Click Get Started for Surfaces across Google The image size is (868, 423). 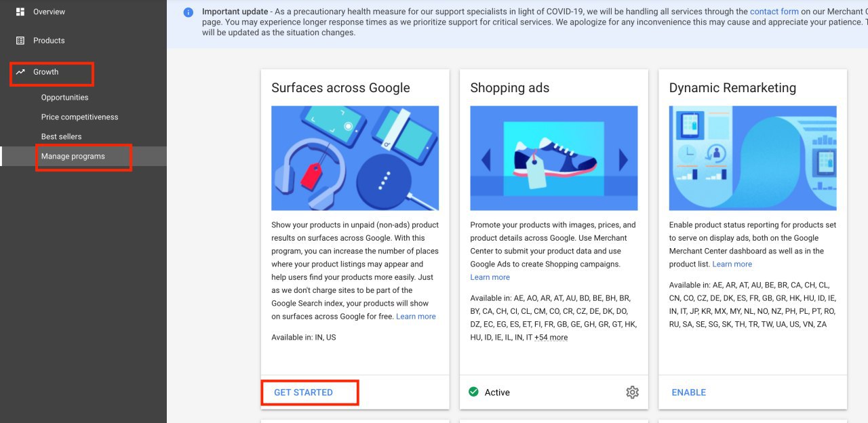[x=303, y=392]
